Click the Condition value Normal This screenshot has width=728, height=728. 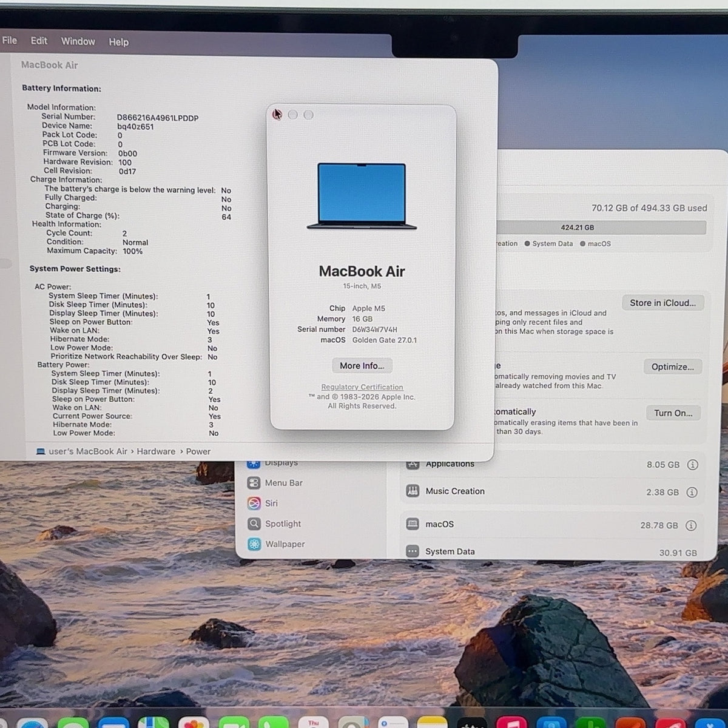(135, 242)
